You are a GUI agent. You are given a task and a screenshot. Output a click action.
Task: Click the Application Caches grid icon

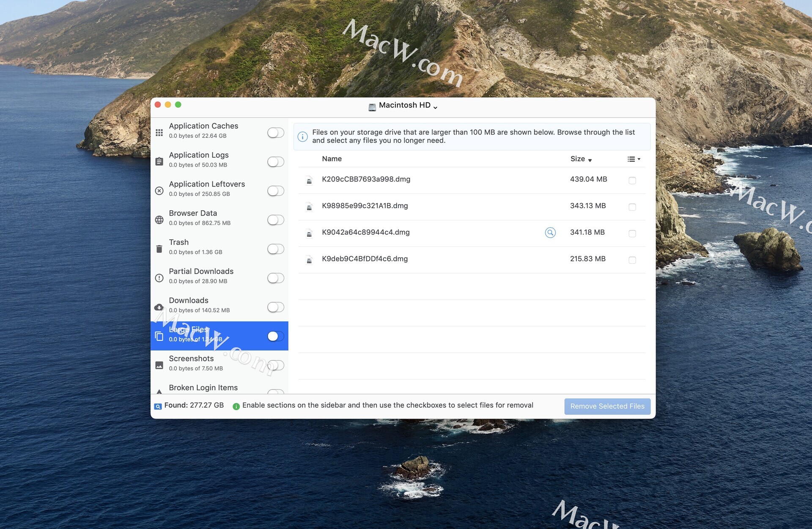pyautogui.click(x=159, y=132)
